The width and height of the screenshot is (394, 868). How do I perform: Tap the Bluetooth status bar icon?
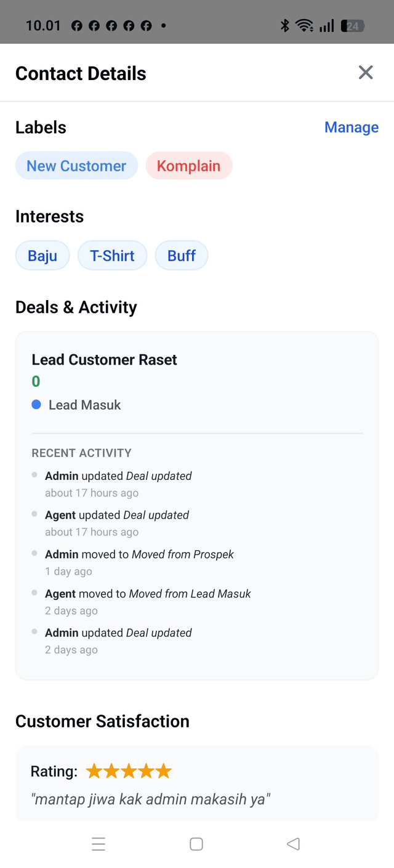tap(285, 25)
